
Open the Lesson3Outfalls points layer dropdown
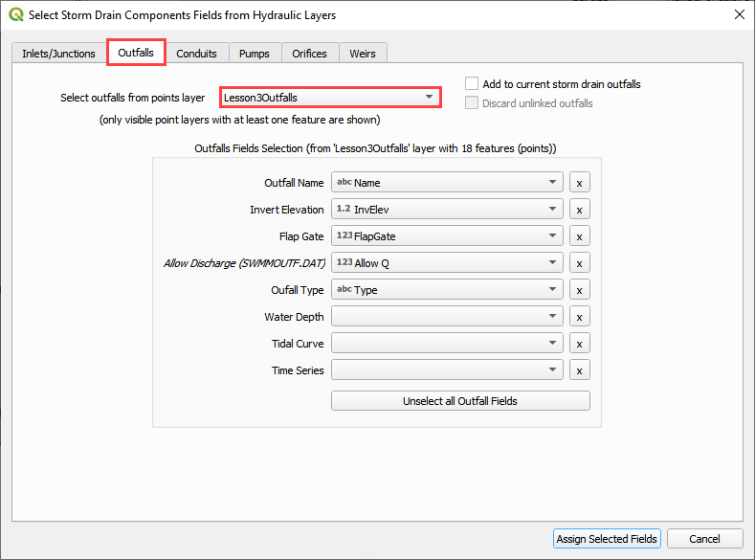(329, 98)
